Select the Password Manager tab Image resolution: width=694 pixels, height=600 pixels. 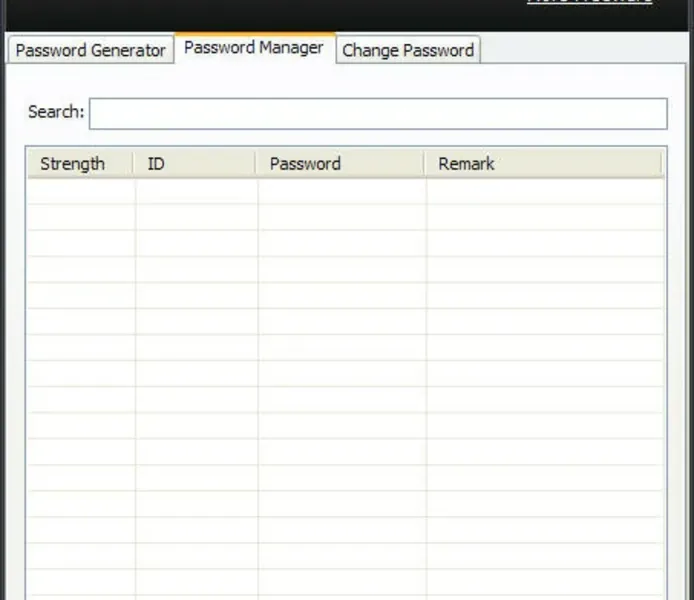[x=254, y=48]
